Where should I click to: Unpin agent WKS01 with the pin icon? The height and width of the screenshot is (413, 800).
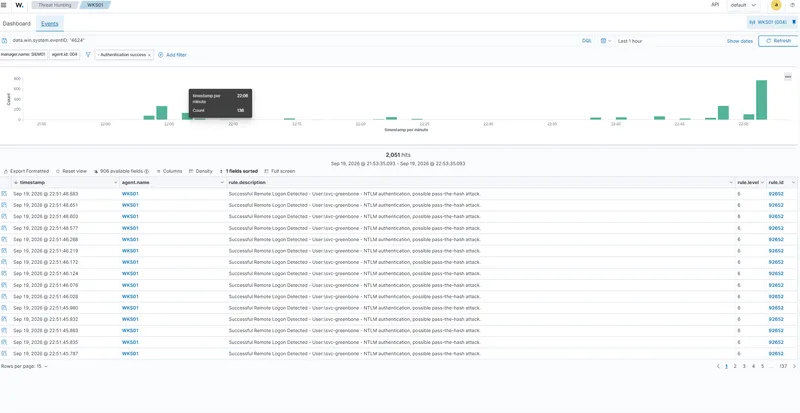[794, 22]
